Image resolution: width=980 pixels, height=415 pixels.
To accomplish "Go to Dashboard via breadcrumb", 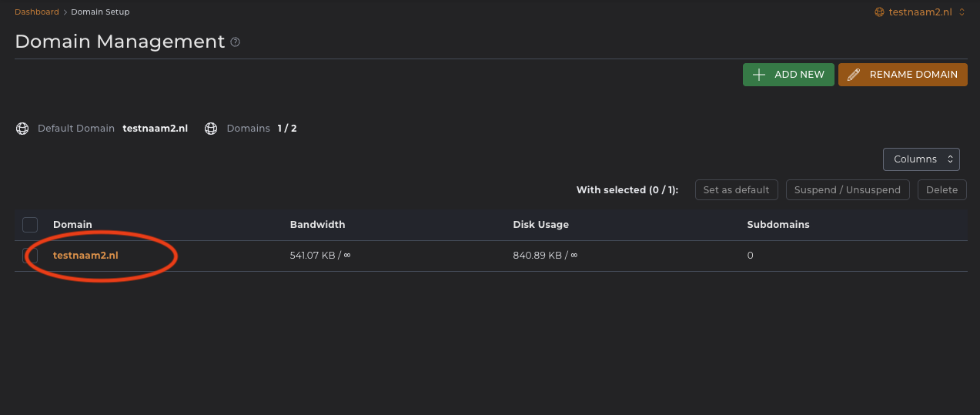I will (37, 12).
